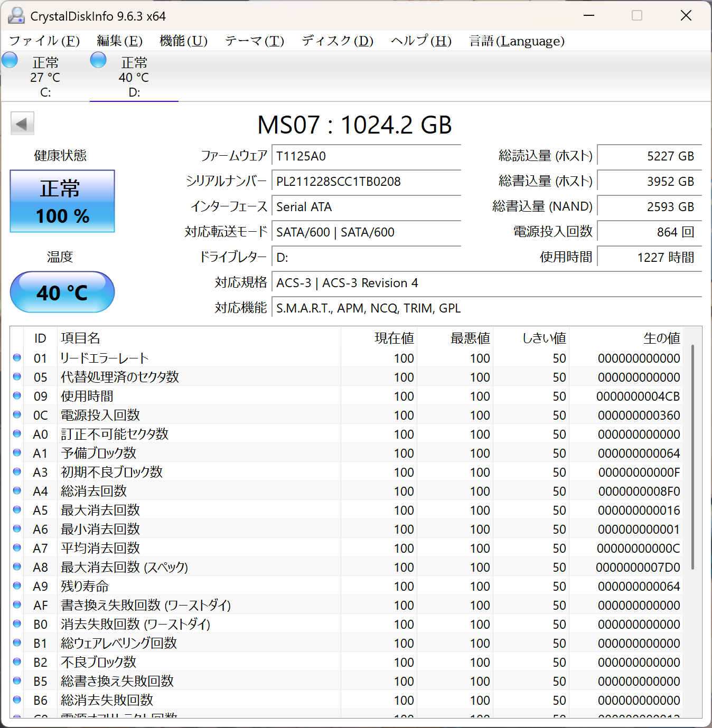This screenshot has width=712, height=728.
Task: Click the CrystalDiskInfo title bar app icon
Action: tap(16, 16)
